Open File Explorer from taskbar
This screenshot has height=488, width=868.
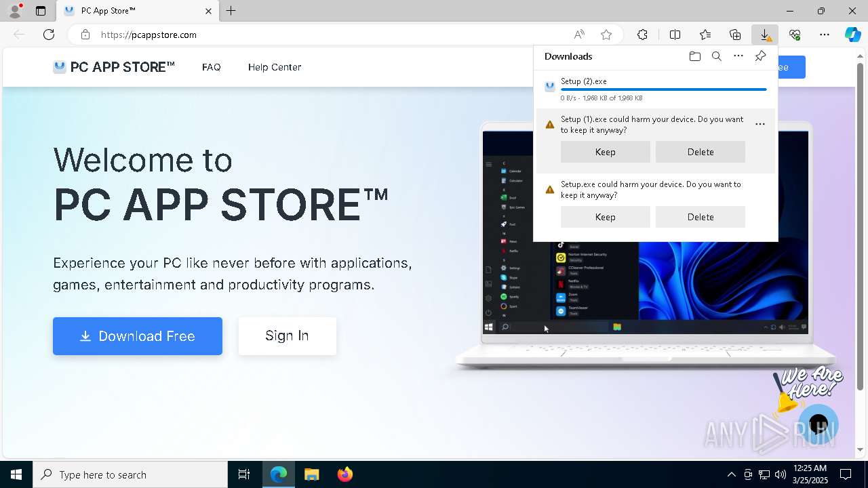[311, 474]
